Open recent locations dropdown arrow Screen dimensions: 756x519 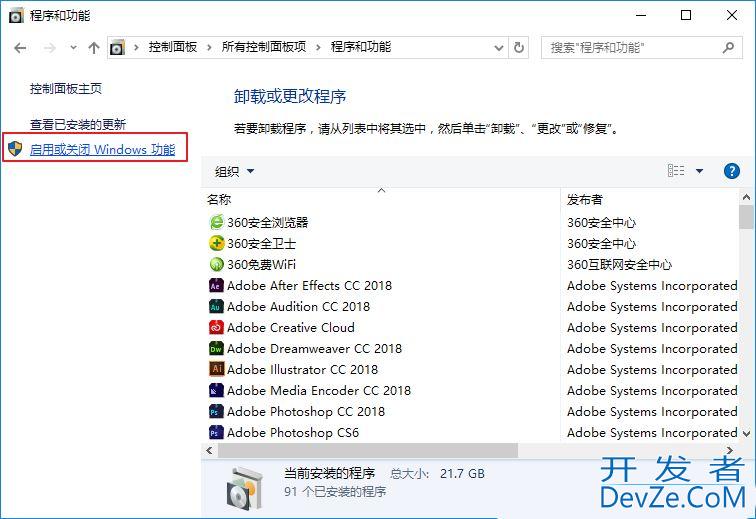click(x=73, y=47)
